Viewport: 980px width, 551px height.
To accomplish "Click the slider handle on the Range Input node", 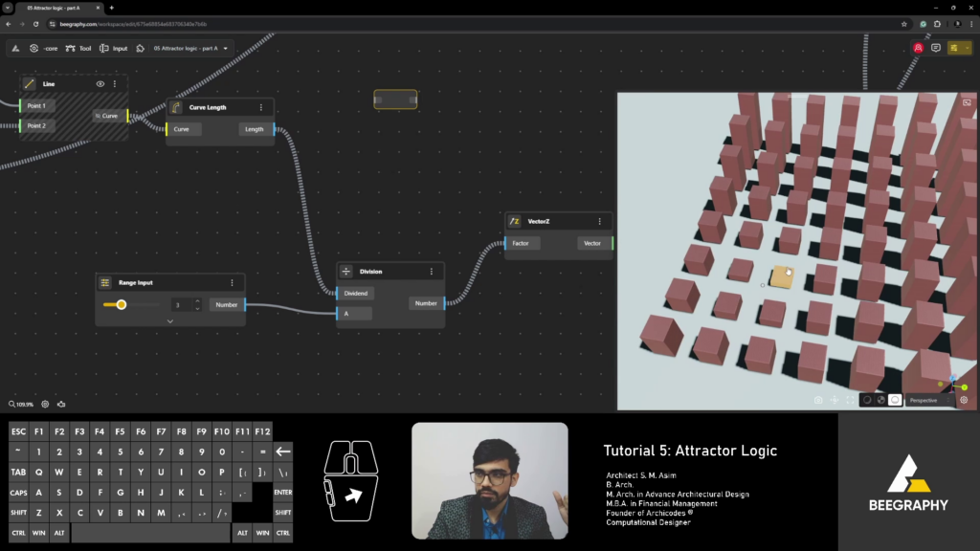I will [122, 304].
